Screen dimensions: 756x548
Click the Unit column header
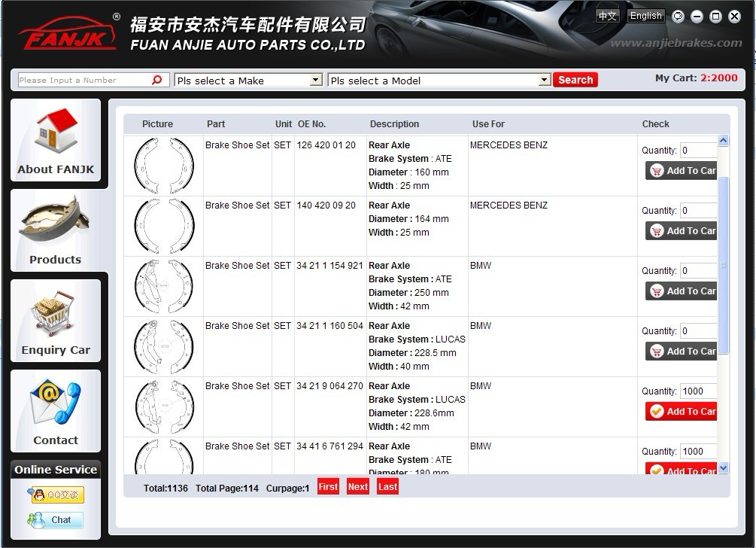[284, 124]
